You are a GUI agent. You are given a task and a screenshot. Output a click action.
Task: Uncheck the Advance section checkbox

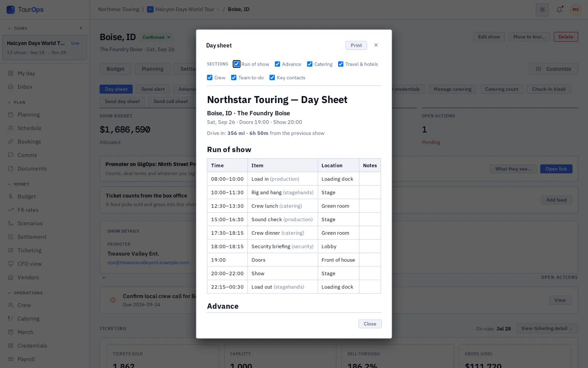(277, 64)
